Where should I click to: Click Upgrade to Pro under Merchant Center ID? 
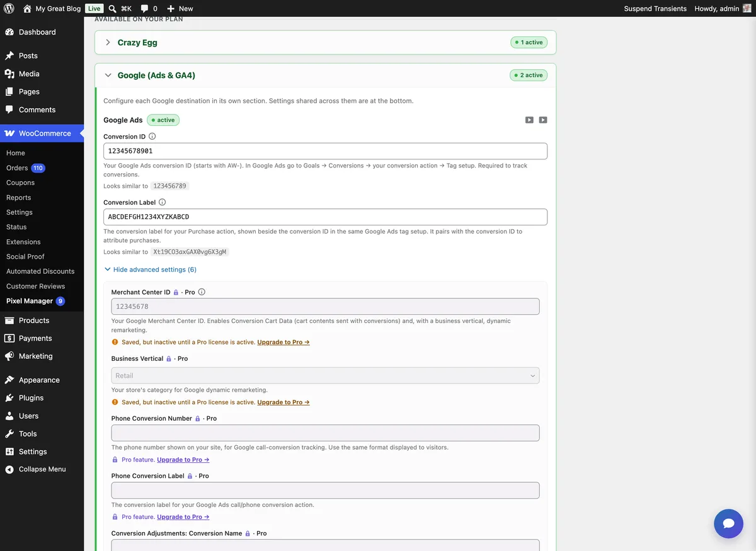click(283, 342)
